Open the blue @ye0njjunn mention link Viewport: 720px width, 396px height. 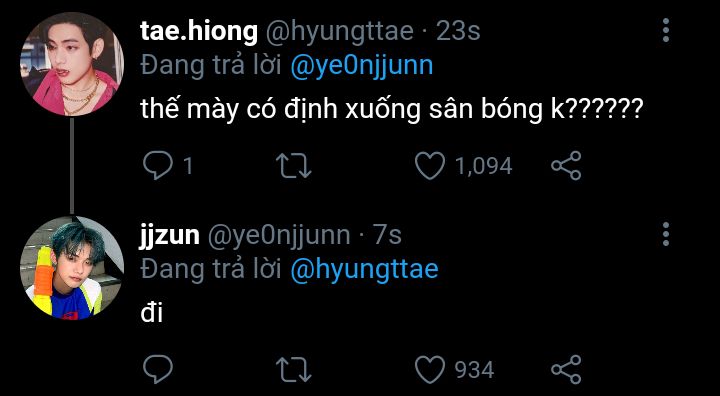coord(362,66)
